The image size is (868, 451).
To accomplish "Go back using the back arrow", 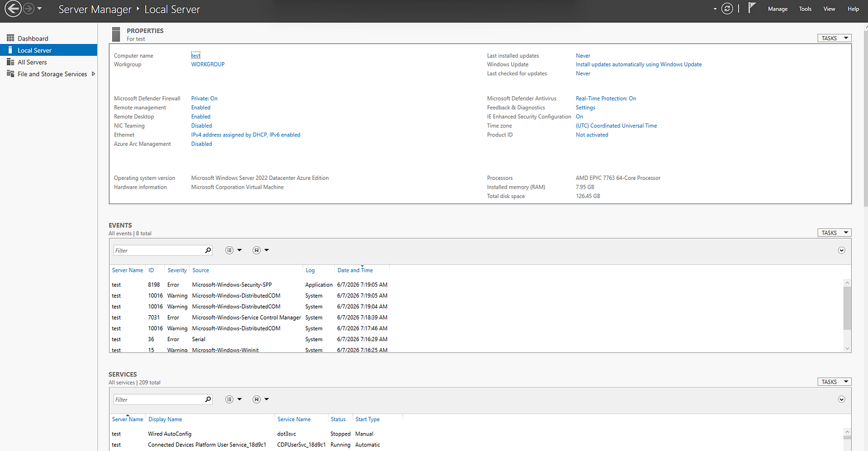I will point(12,9).
